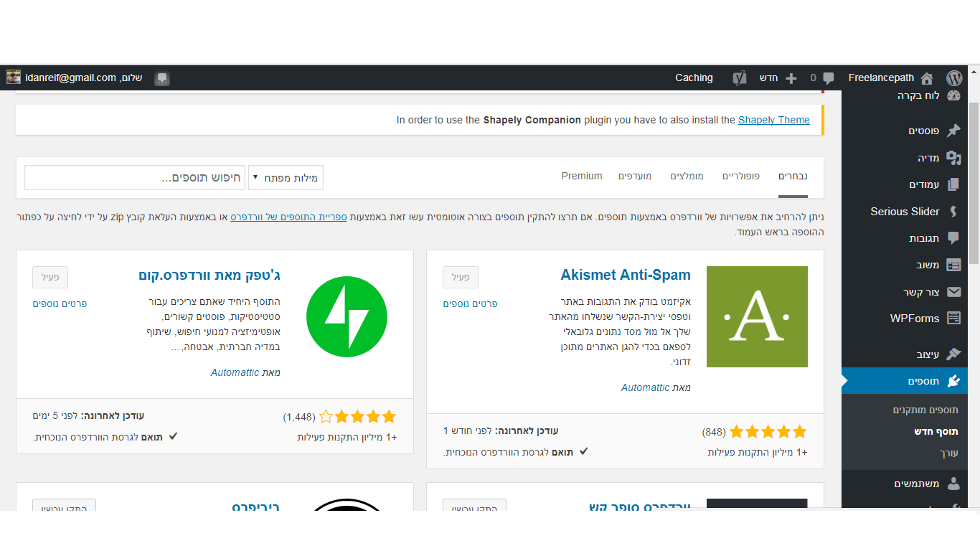Open the Shapely Theme link

click(774, 120)
